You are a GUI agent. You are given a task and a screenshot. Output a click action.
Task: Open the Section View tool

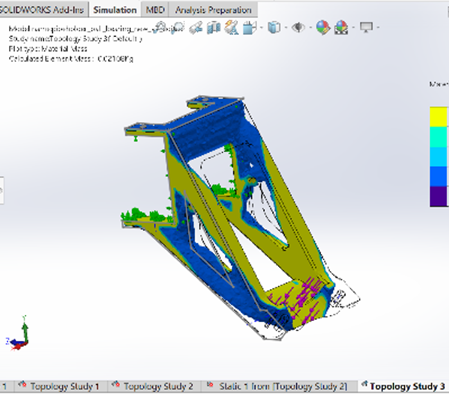[214, 27]
